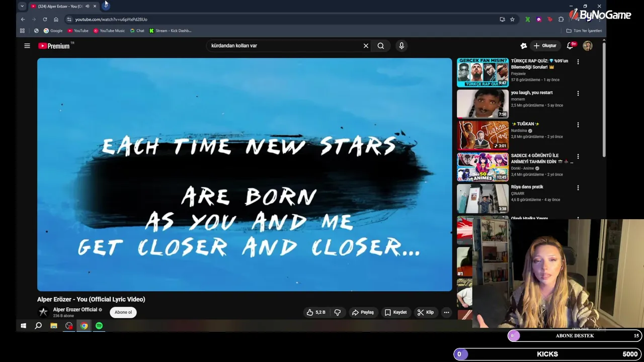Open the browser home page icon
This screenshot has width=644, height=362.
[56, 19]
